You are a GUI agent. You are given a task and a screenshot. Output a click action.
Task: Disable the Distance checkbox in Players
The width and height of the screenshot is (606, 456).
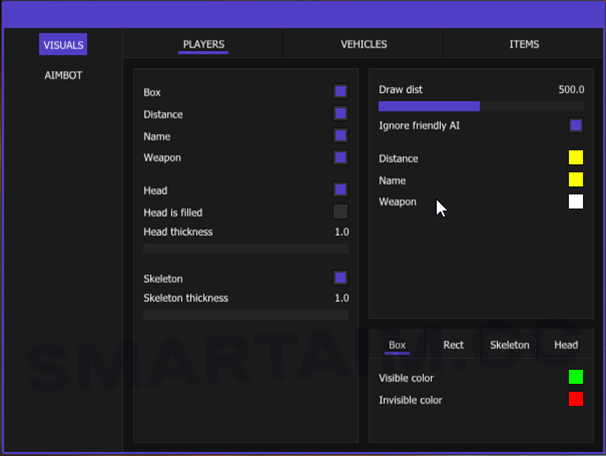(341, 114)
